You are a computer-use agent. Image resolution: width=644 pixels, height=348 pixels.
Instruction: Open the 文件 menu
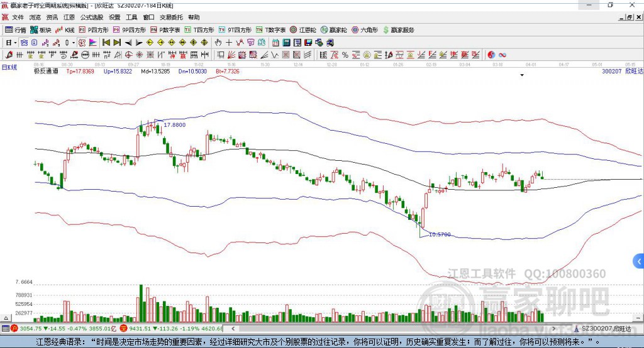pos(18,17)
